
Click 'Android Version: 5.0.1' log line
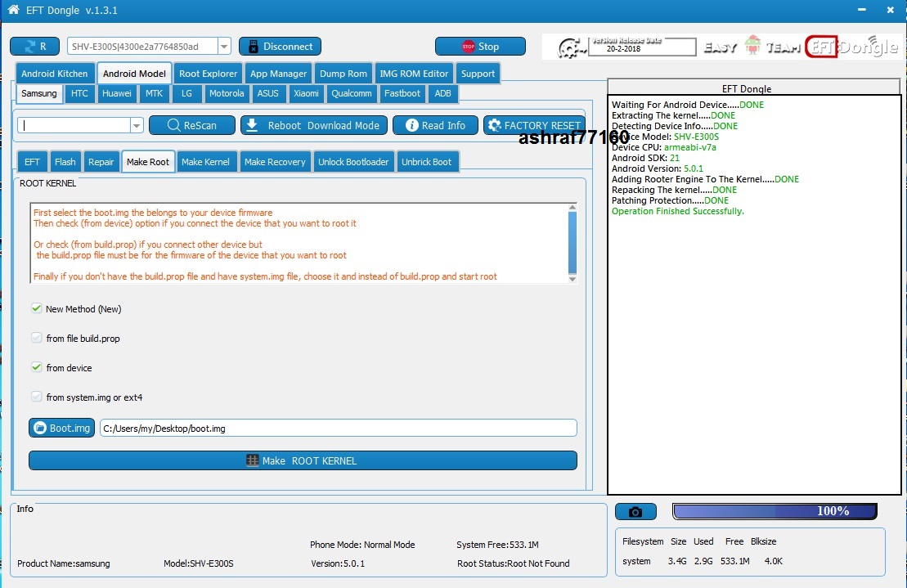click(x=657, y=168)
